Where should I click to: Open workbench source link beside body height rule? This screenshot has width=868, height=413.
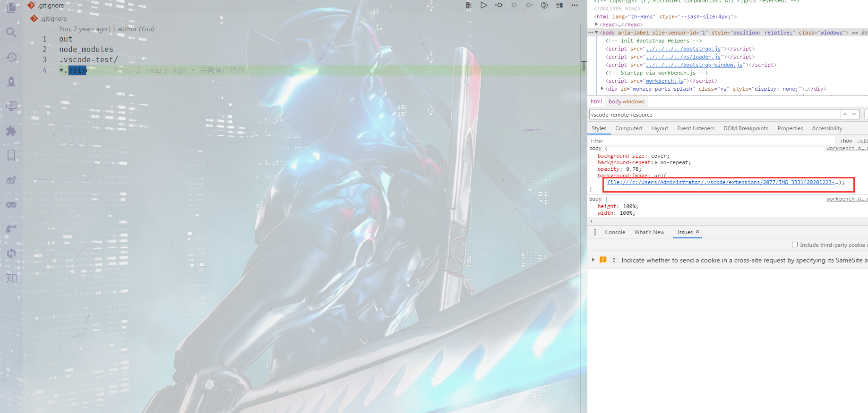pos(846,199)
